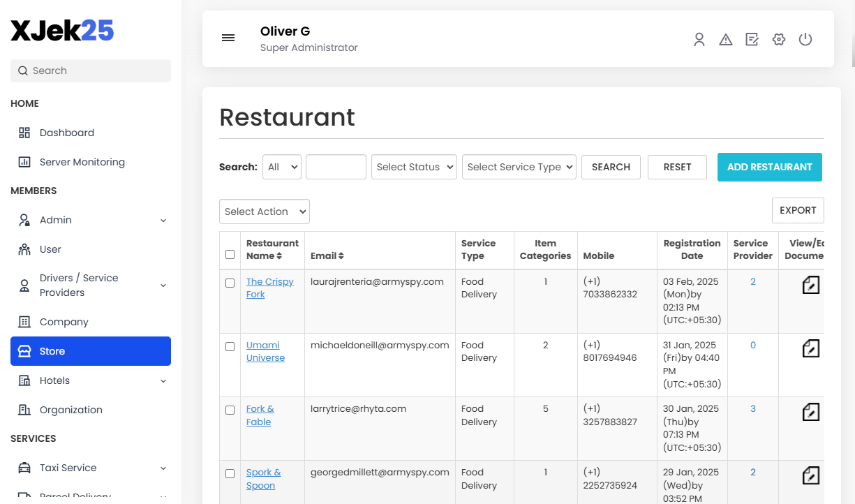Open the Select Action dropdown
The width and height of the screenshot is (855, 504).
click(x=264, y=212)
